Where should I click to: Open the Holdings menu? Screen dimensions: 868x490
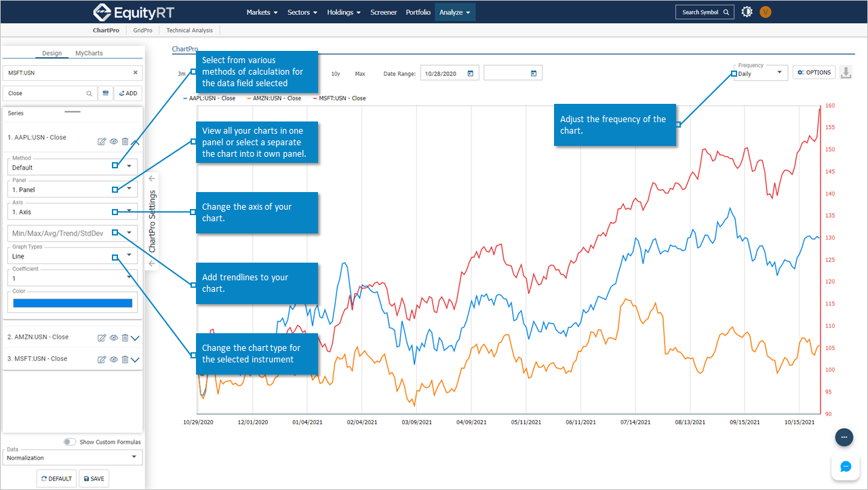(x=343, y=12)
